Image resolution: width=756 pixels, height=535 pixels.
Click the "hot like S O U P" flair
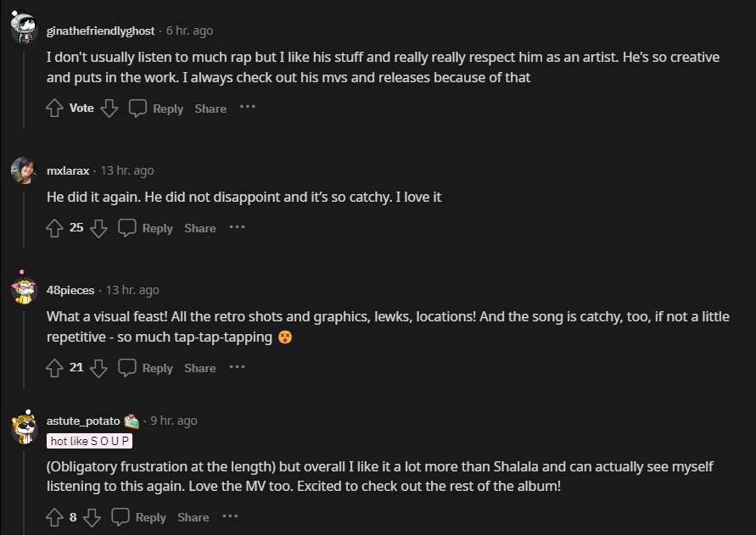(x=90, y=441)
